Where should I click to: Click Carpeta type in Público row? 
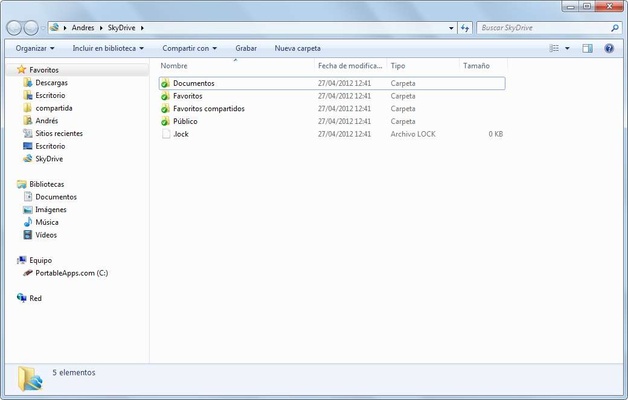point(403,121)
